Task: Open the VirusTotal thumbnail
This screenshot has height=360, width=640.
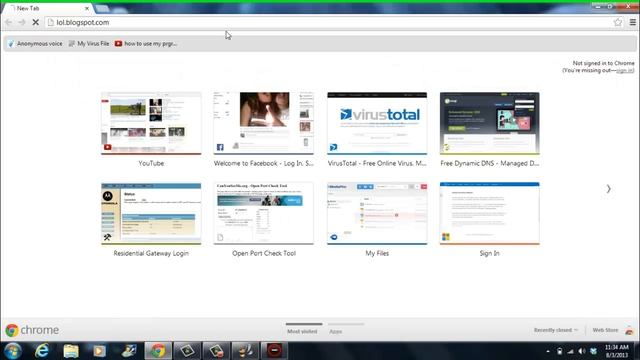Action: (x=377, y=123)
